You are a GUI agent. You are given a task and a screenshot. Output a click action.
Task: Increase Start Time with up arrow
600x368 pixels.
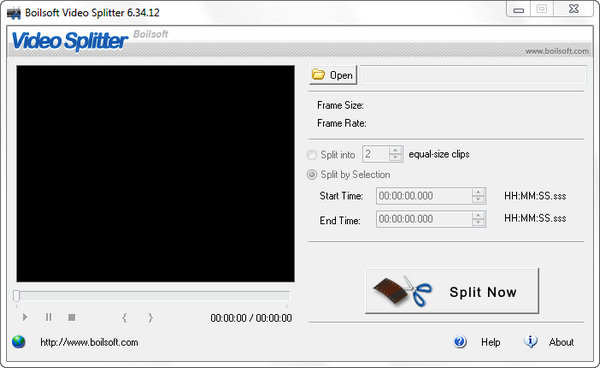478,192
